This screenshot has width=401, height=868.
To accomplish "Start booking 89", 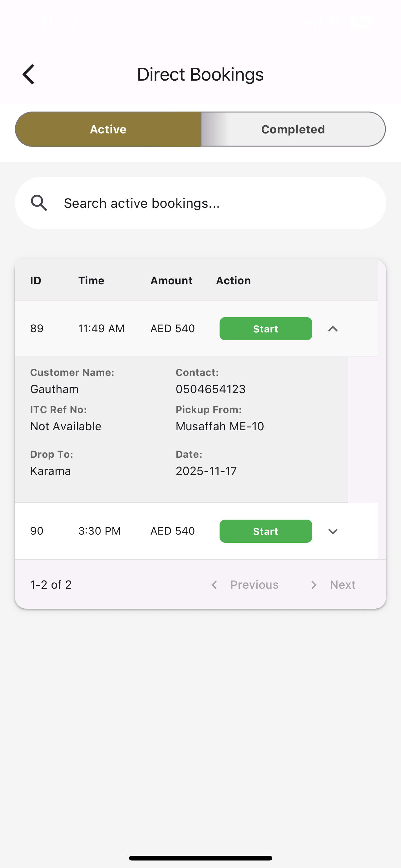I will [266, 328].
